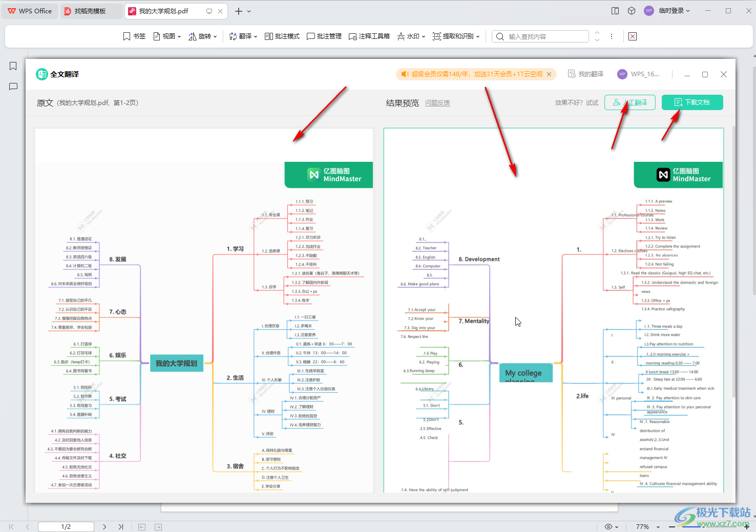Image resolution: width=756 pixels, height=532 pixels.
Task: Click the 我的大学规划 central node in the original
Action: [x=177, y=363]
